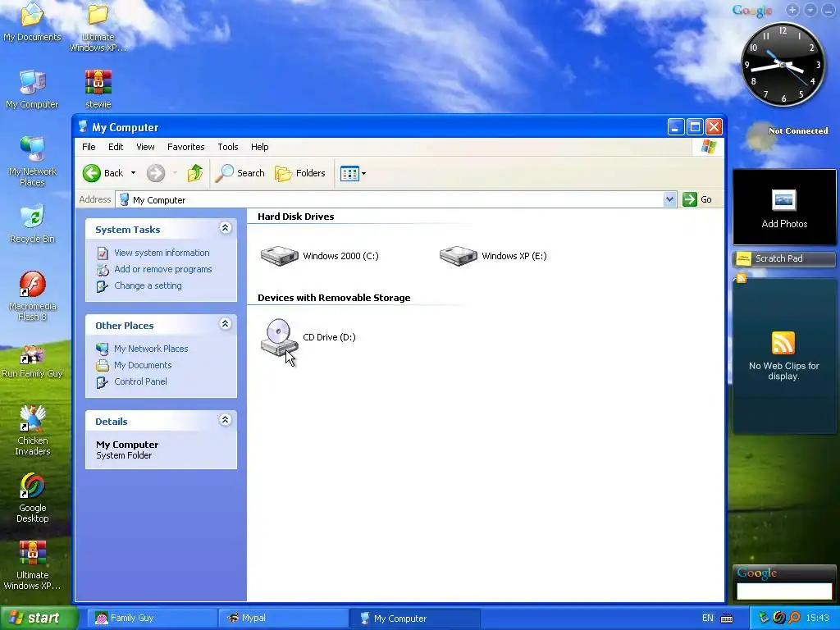Click the EN language indicator

[708, 619]
